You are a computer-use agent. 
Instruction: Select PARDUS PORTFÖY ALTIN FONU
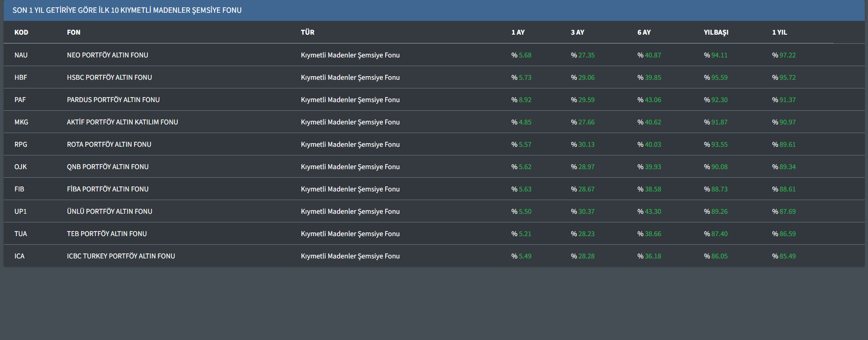click(x=113, y=100)
